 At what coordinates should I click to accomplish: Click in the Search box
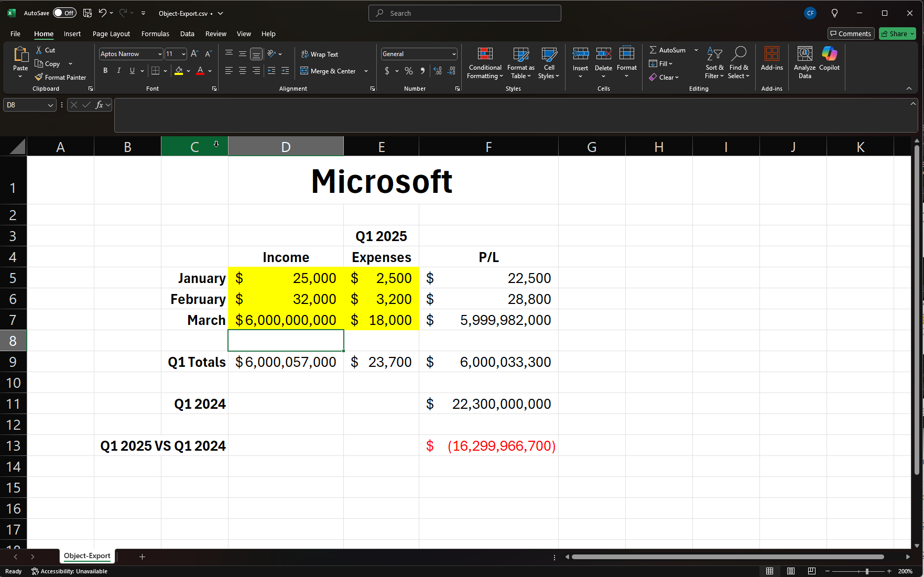(x=465, y=13)
